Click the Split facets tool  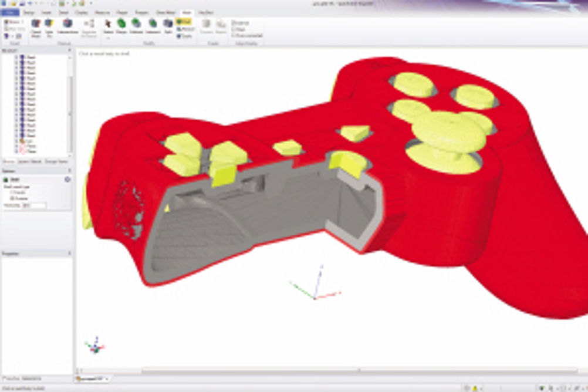click(x=168, y=27)
